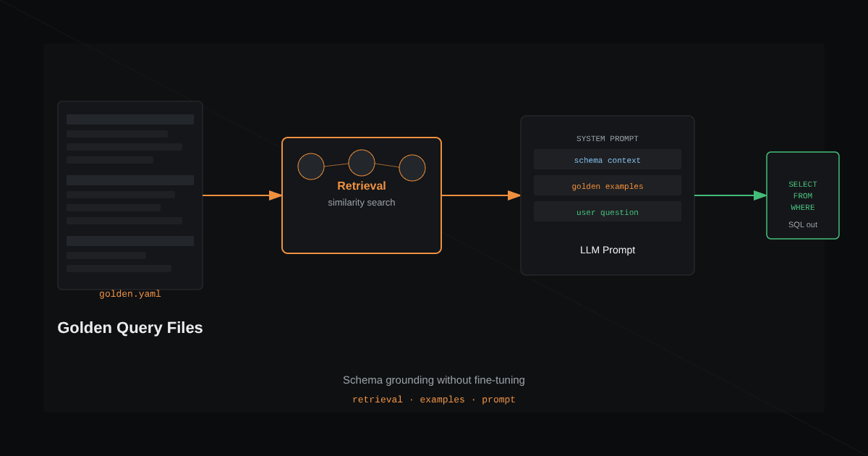Click the middle circle node in Retrieval box
Image resolution: width=868 pixels, height=456 pixels.
(x=362, y=163)
